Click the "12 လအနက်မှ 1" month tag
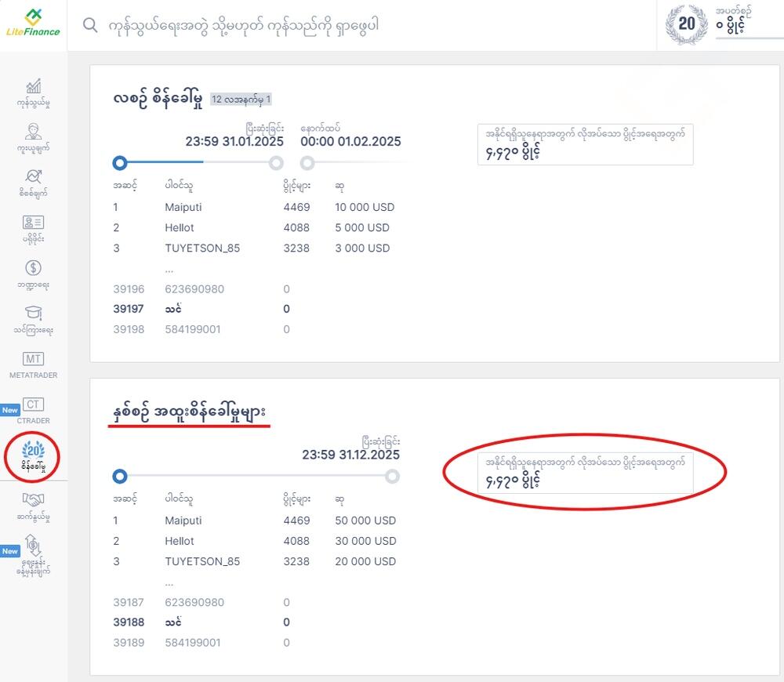The height and width of the screenshot is (682, 784). 241,99
